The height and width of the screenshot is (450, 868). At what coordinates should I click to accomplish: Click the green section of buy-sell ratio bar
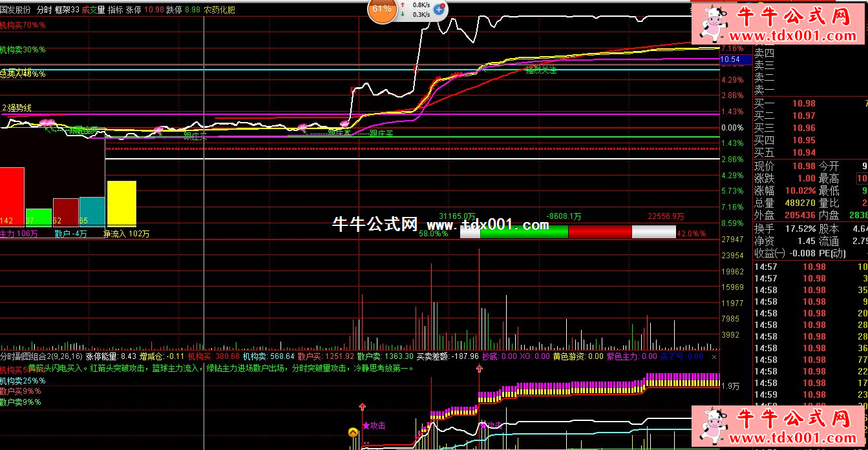(x=524, y=232)
